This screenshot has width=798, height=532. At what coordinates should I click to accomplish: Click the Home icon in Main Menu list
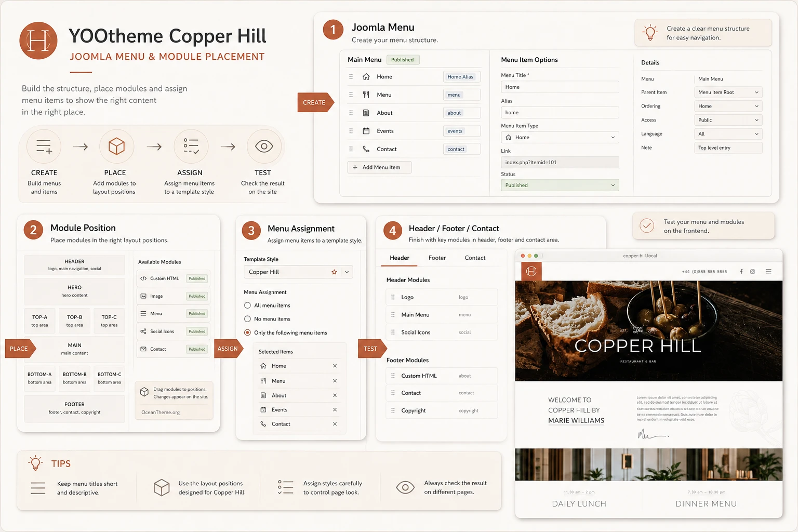click(366, 76)
